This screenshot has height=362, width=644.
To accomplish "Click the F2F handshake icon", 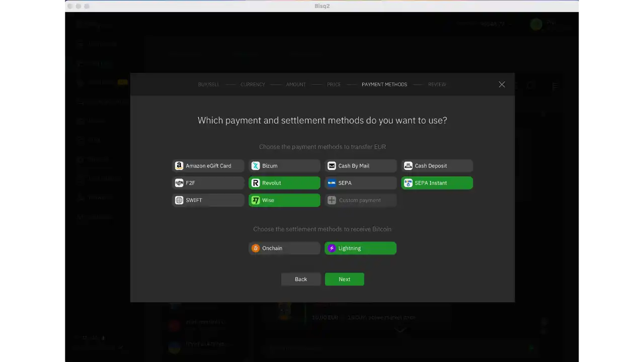I will point(179,183).
